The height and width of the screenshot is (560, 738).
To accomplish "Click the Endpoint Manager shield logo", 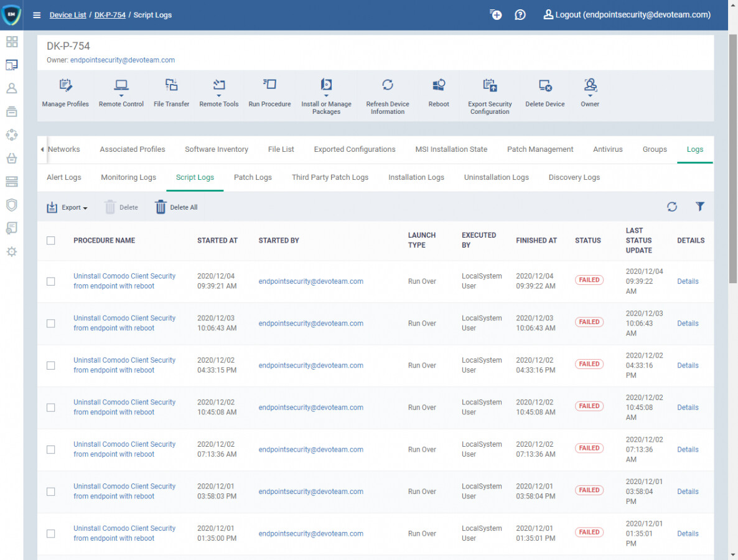I will coord(11,14).
